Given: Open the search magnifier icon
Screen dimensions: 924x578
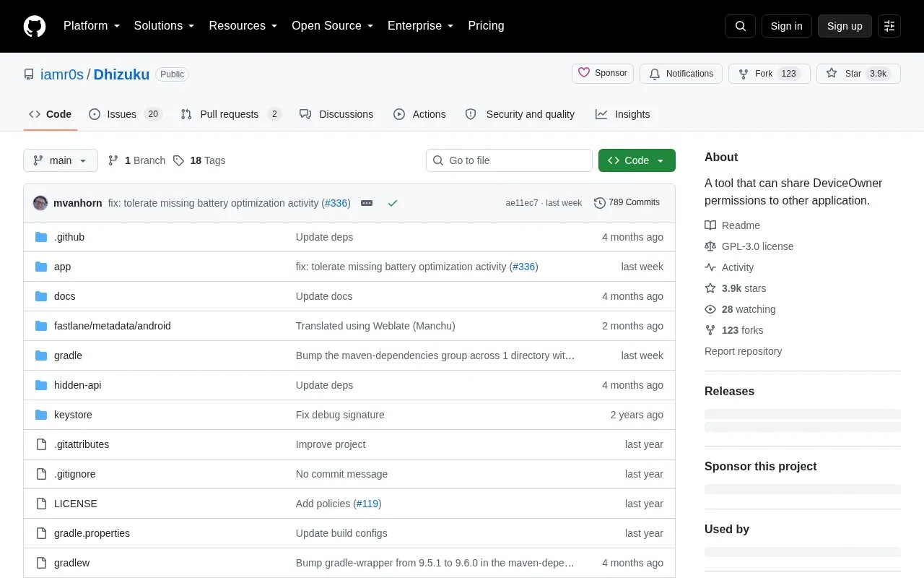Looking at the screenshot, I should tap(741, 26).
